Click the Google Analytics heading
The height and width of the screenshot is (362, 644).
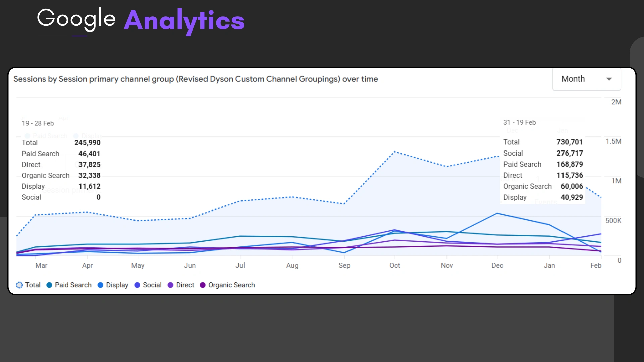tap(141, 20)
